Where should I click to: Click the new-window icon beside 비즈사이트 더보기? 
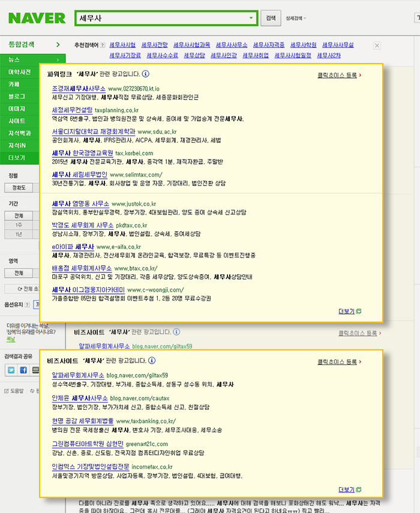pyautogui.click(x=359, y=490)
